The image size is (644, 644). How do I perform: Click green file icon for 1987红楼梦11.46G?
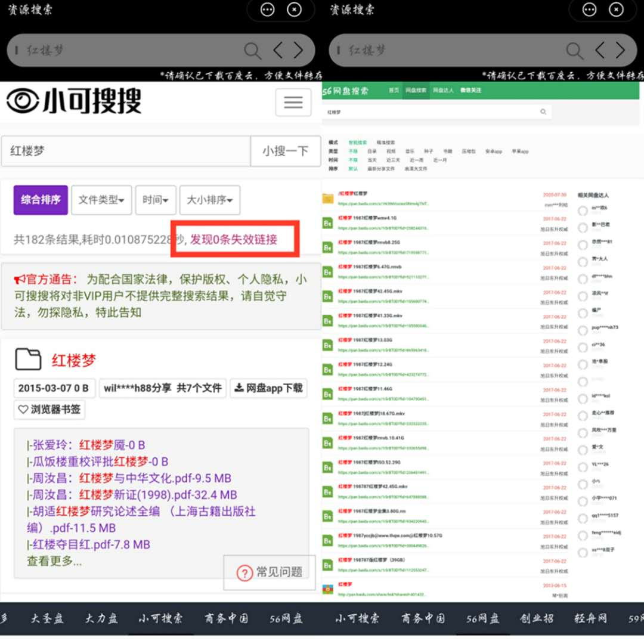coord(327,394)
